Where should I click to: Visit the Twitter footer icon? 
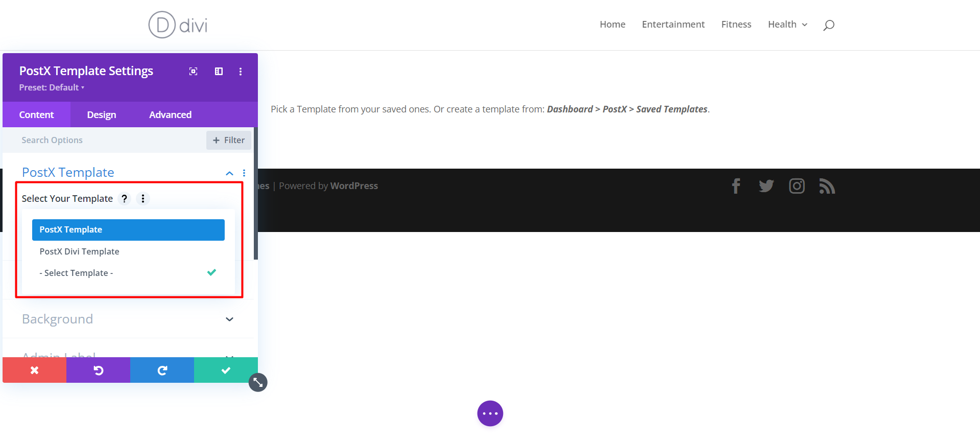tap(766, 186)
